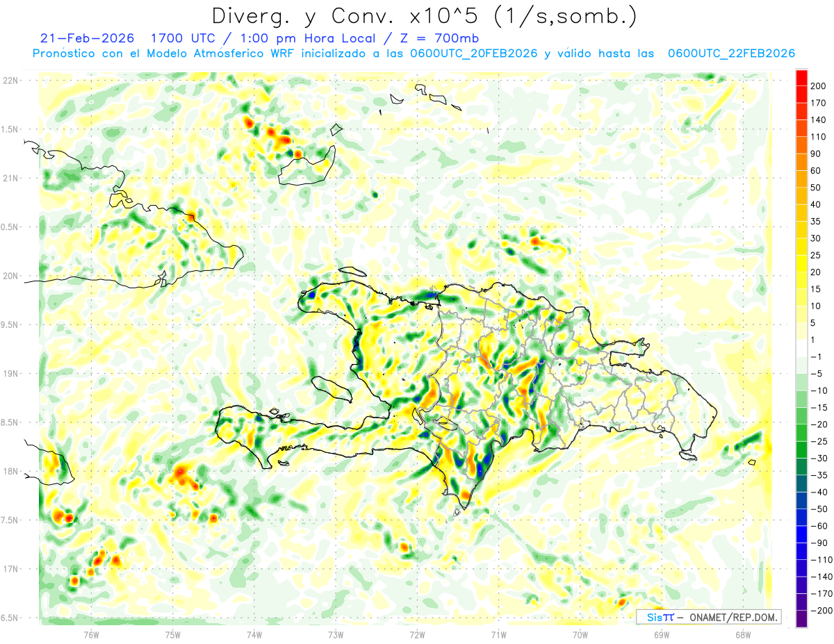The height and width of the screenshot is (644, 834).
Task: Click the '70W' longitude label
Action: coord(580,634)
